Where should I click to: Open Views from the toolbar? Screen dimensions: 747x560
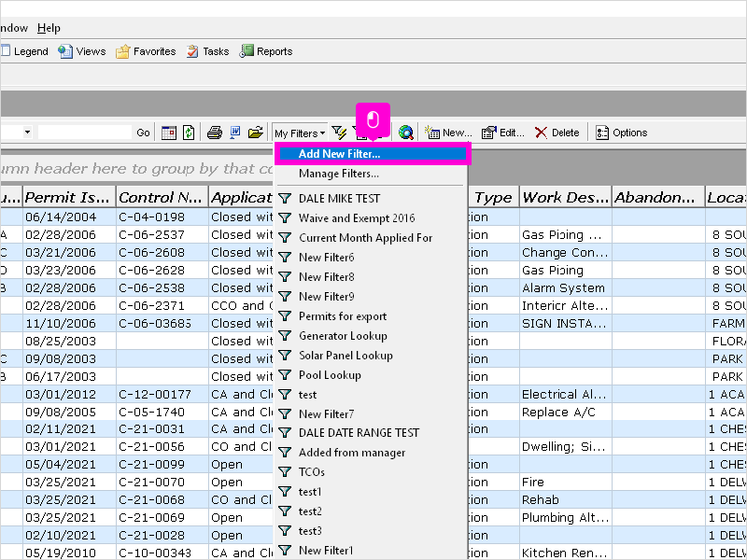click(82, 51)
